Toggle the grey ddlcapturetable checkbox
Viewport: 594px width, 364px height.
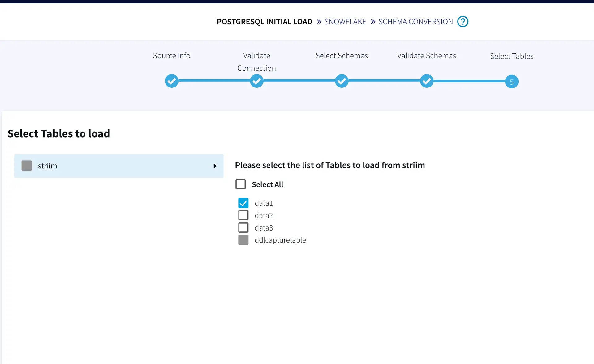pos(243,240)
